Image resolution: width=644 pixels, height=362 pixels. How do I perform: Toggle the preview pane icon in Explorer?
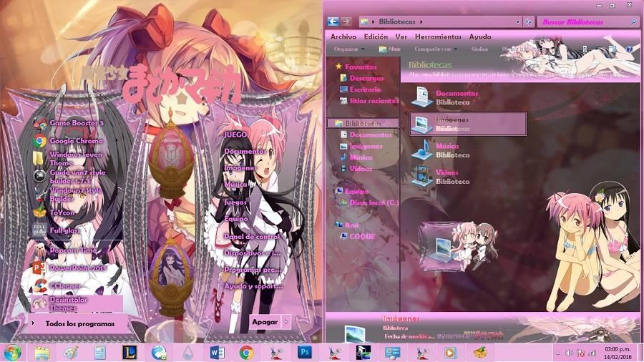pyautogui.click(x=613, y=49)
